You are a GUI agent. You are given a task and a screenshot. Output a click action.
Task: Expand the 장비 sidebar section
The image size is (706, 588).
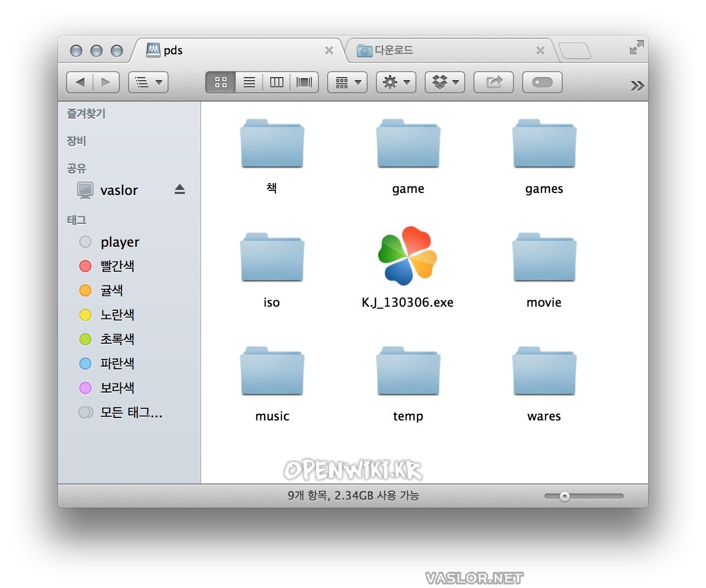[77, 141]
